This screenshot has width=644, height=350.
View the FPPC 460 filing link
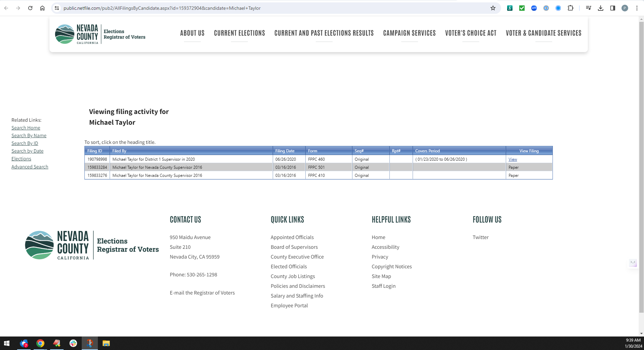click(513, 159)
